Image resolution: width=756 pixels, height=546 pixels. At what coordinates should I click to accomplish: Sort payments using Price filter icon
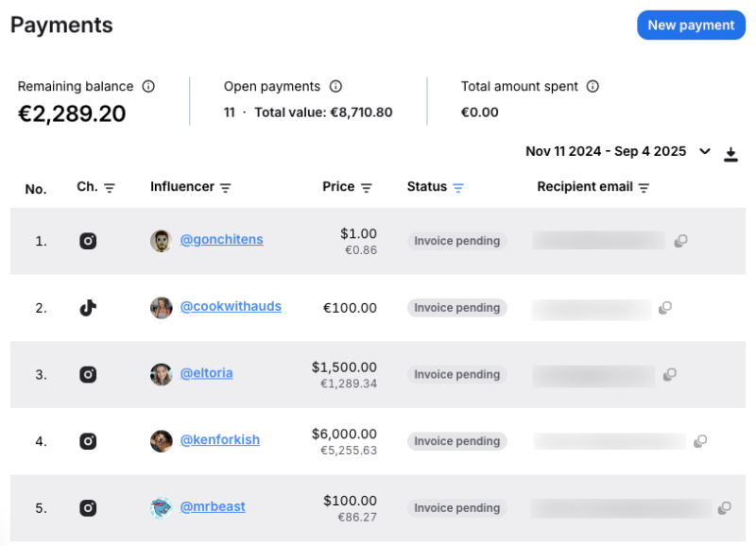coord(367,188)
